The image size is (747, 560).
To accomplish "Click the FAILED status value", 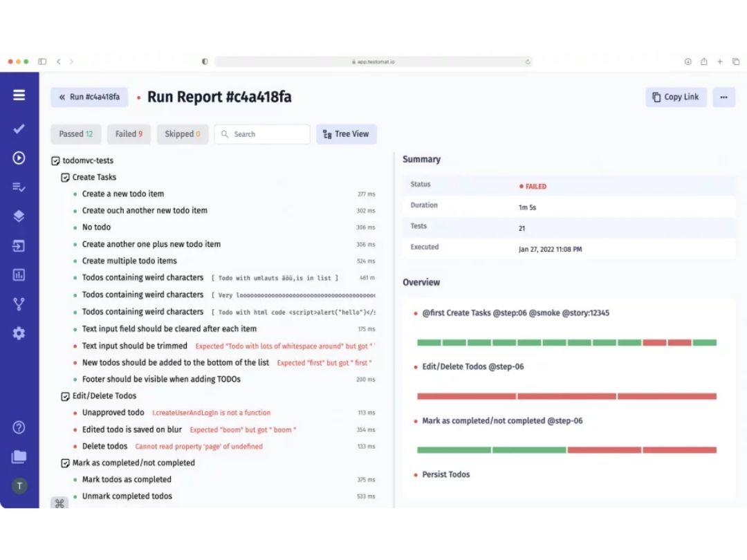I will click(533, 187).
